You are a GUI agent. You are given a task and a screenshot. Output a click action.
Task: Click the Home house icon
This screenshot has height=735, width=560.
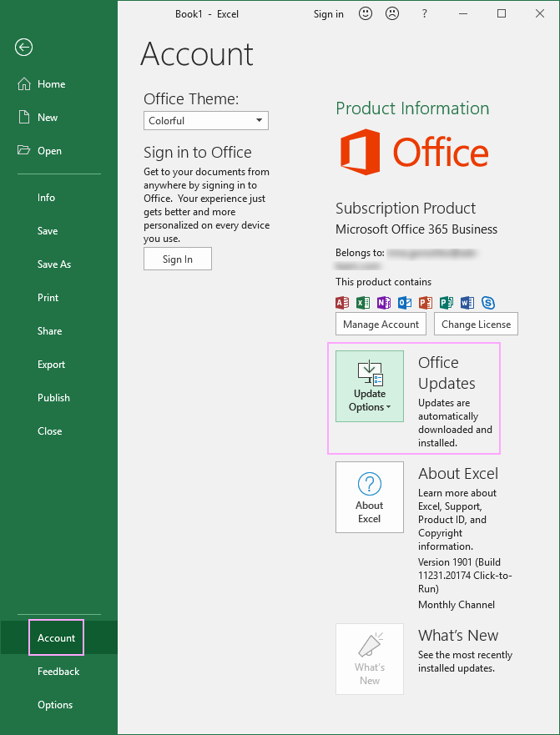coord(24,84)
